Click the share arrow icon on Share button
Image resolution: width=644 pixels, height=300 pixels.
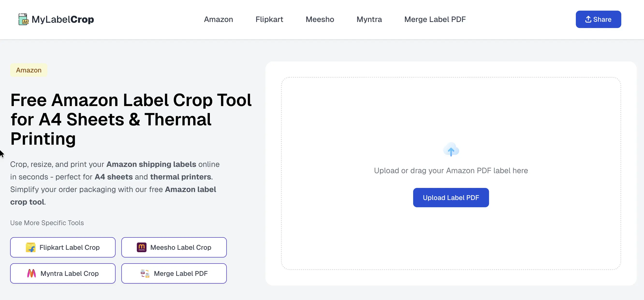pos(588,19)
